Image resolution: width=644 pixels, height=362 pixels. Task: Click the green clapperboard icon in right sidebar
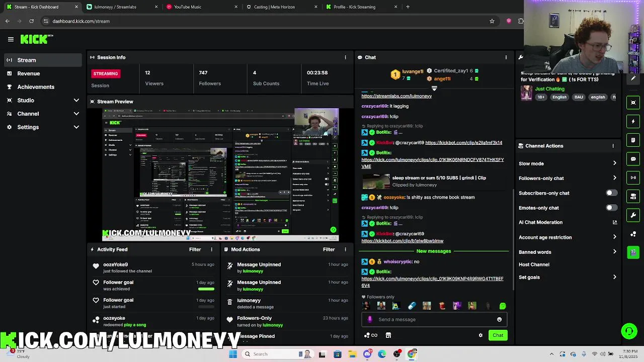click(x=633, y=252)
